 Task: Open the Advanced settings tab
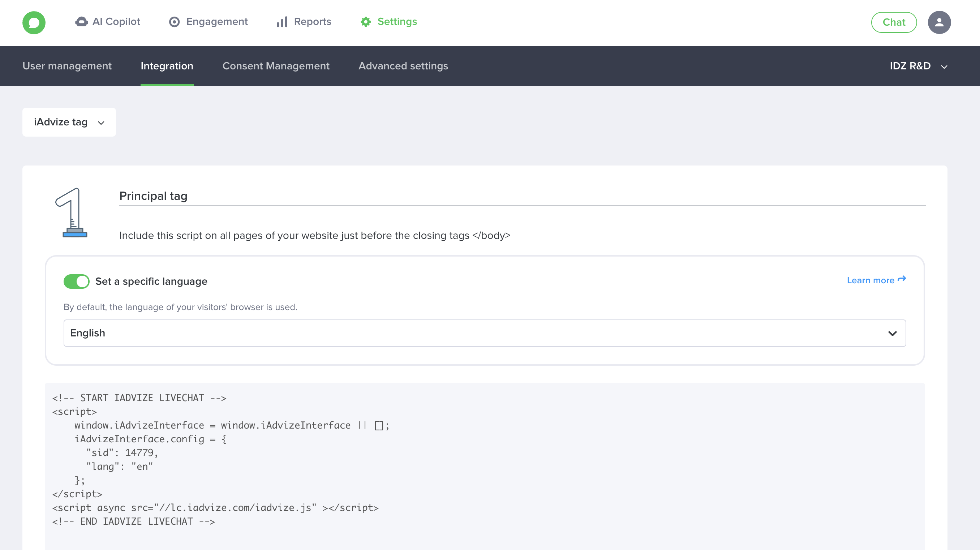403,66
